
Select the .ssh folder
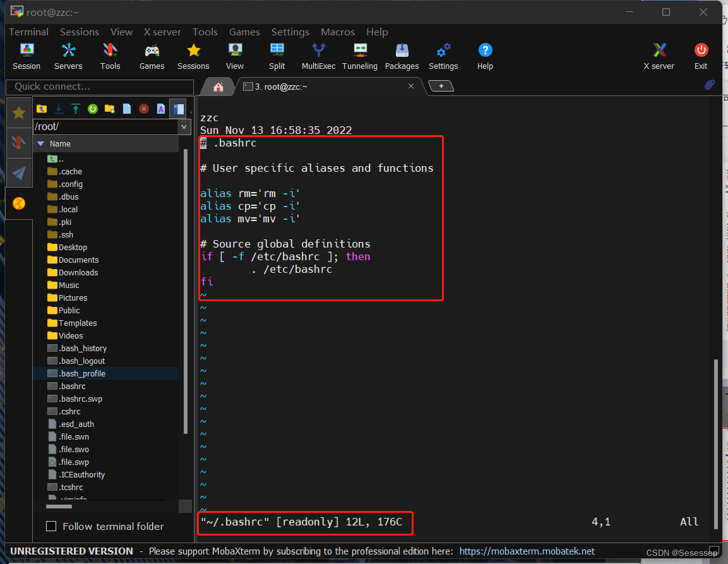tap(61, 234)
